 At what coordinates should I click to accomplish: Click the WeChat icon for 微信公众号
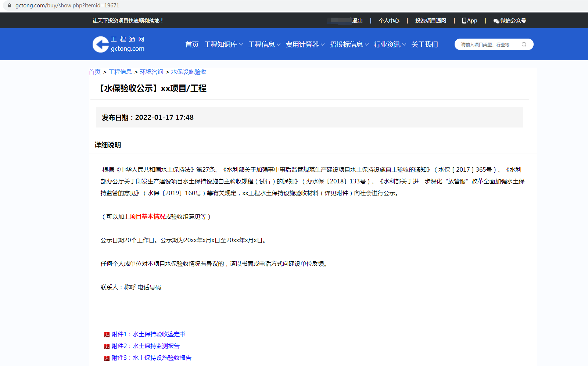(496, 21)
